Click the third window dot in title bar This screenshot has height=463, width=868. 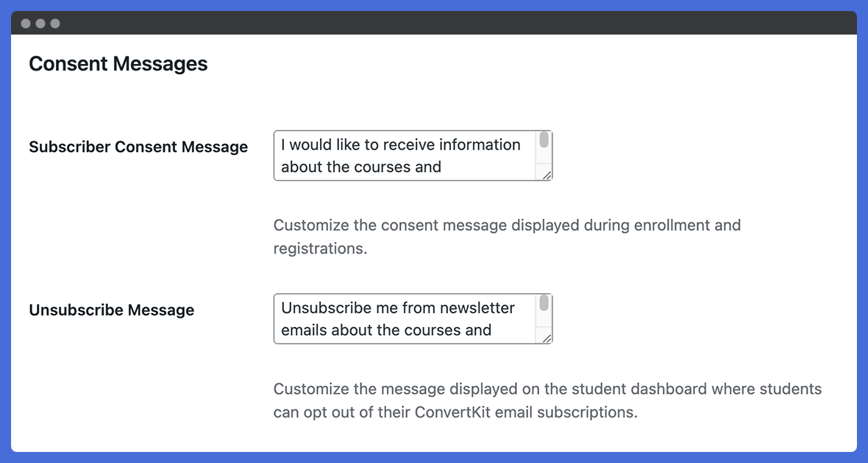coord(55,24)
